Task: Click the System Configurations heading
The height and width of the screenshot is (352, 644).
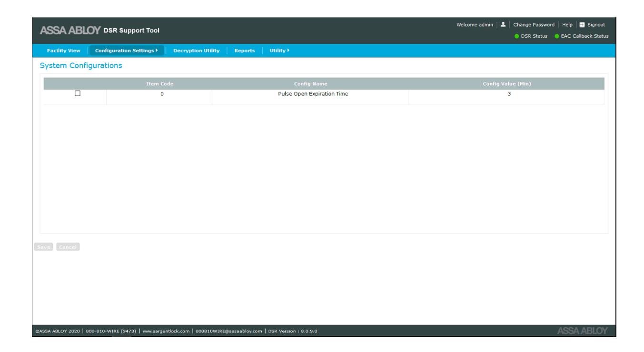Action: 81,65
